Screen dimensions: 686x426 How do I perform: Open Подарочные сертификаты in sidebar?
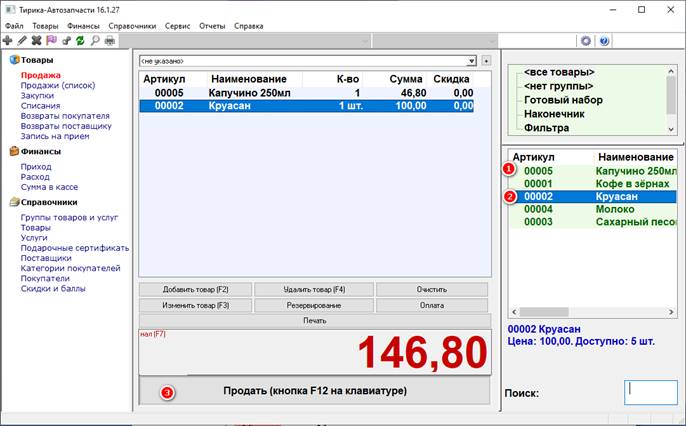75,248
